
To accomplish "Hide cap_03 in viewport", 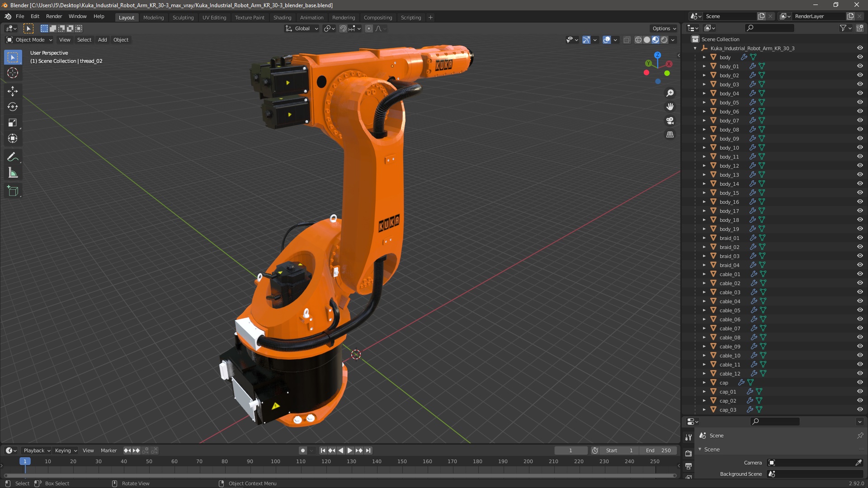I will [860, 409].
